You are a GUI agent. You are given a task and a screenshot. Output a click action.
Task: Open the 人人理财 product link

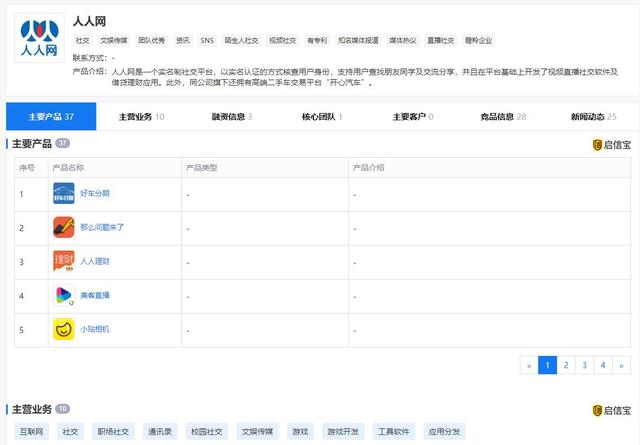[95, 261]
